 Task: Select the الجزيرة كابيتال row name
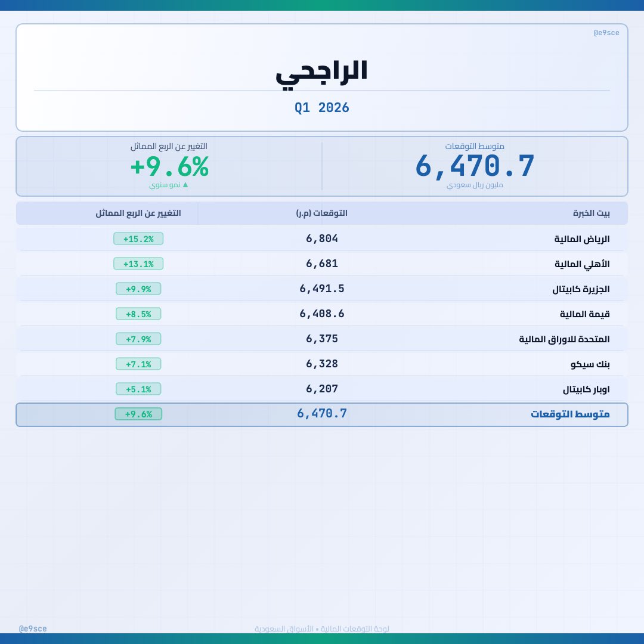coord(581,289)
